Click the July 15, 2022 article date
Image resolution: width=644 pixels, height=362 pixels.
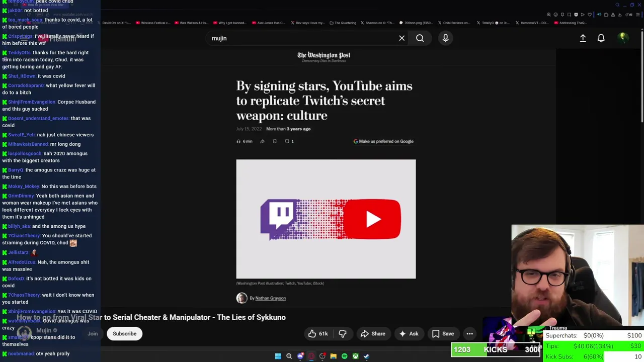(249, 129)
